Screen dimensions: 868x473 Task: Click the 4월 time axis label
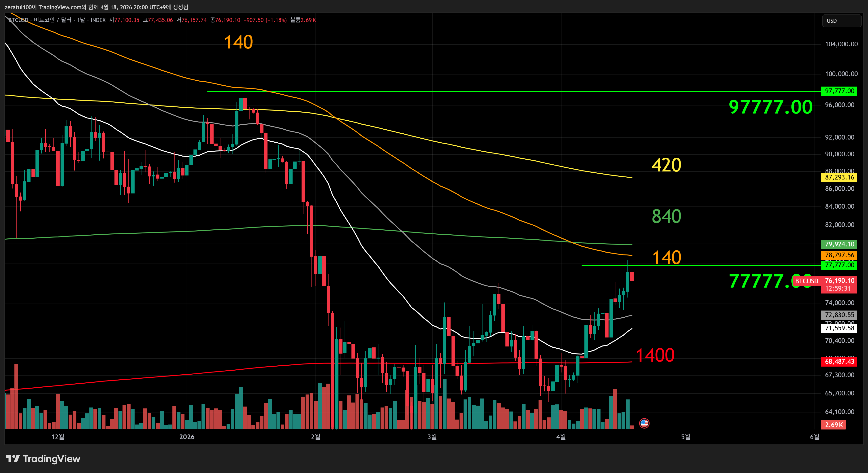561,437
